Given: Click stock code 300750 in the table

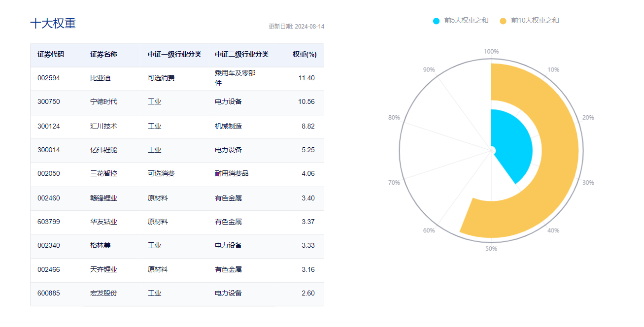Looking at the screenshot, I should click(x=49, y=102).
